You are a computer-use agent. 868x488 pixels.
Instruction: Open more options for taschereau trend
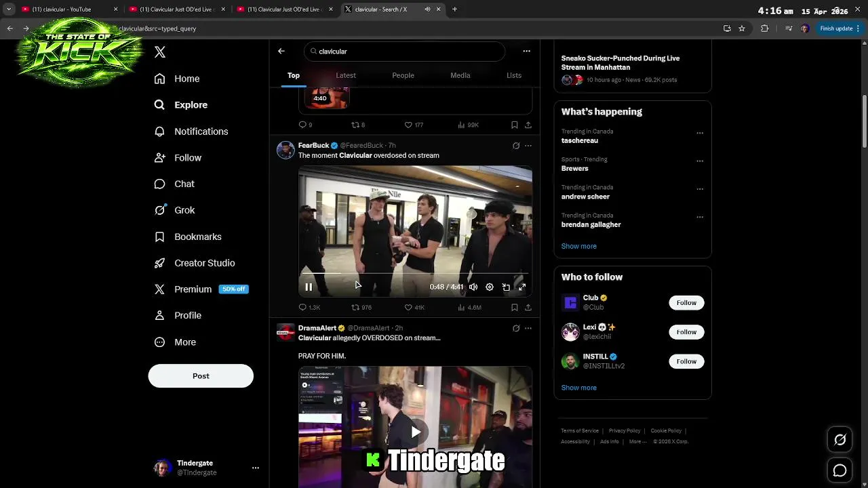[700, 133]
